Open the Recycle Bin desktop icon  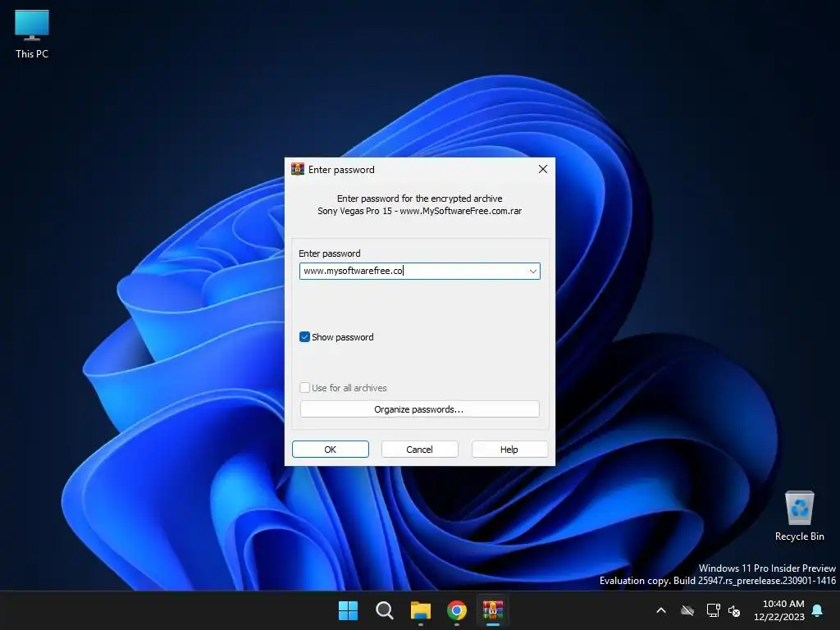tap(799, 516)
